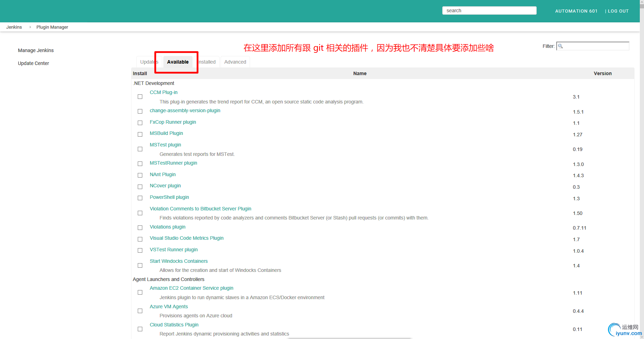Screen dimensions: 644x339
Task: Open NAnt Plugin link
Action: click(x=163, y=174)
